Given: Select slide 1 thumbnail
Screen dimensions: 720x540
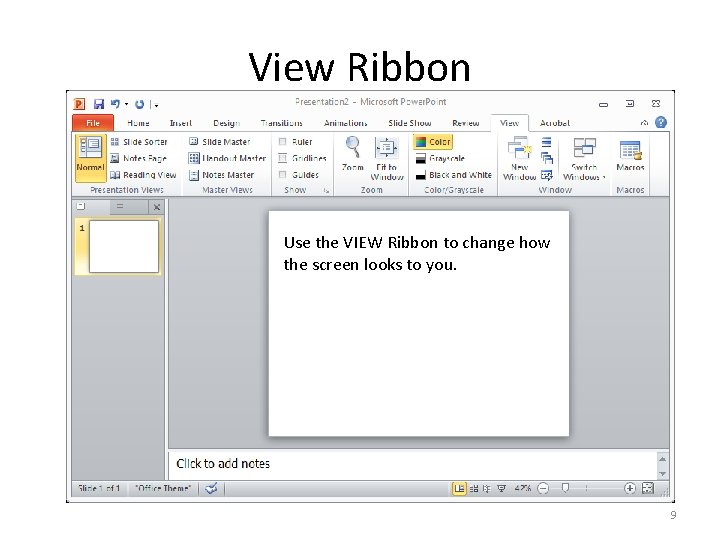Looking at the screenshot, I should tap(124, 247).
